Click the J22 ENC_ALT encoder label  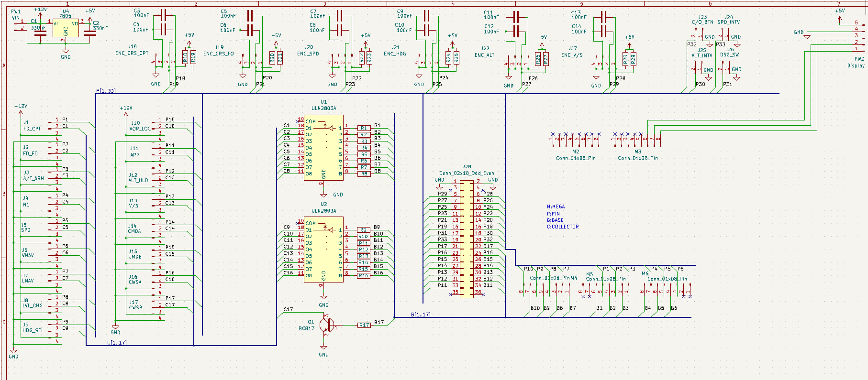point(485,52)
